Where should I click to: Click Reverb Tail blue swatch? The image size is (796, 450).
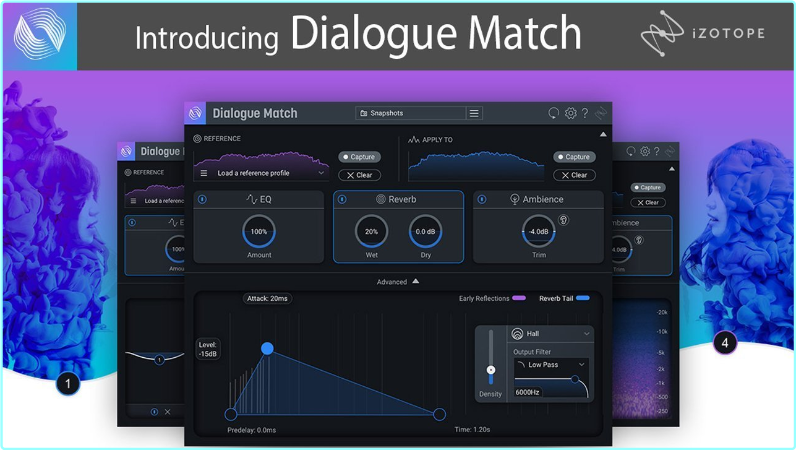tap(583, 298)
